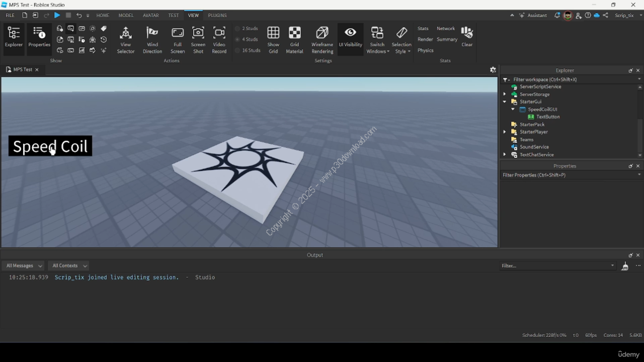Enter Full Screen mode

(178, 40)
